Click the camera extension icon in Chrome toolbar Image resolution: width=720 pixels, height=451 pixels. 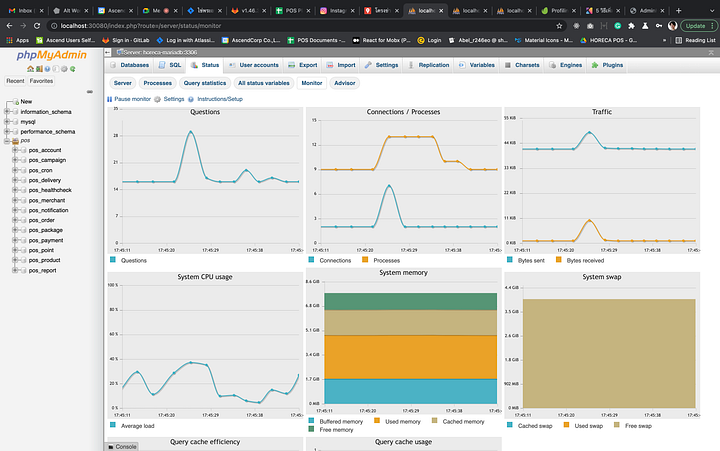(x=590, y=26)
